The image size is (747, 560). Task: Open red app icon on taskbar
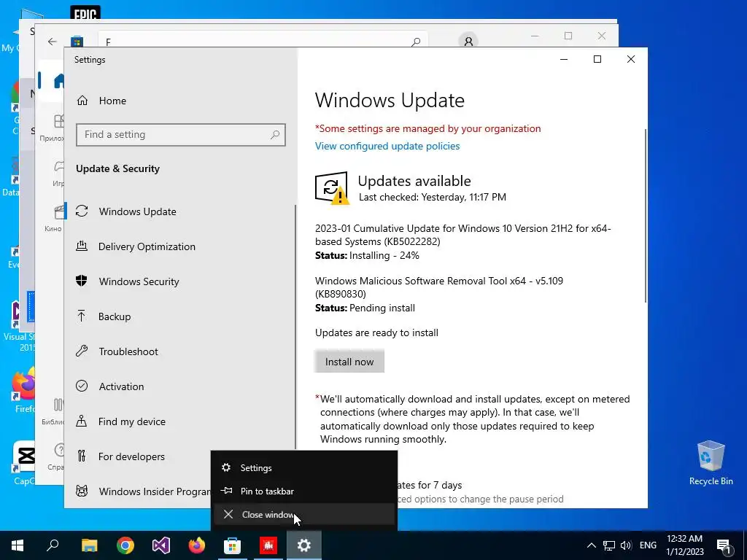tap(268, 545)
